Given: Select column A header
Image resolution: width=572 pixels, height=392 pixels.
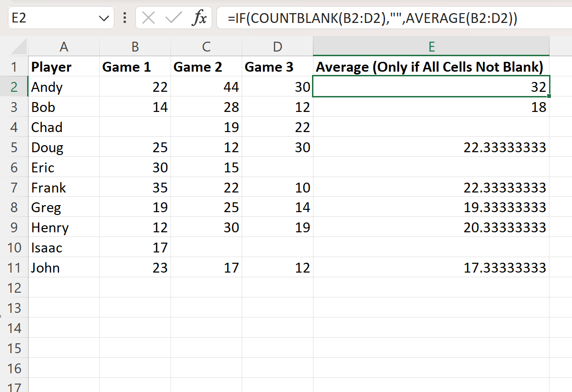Looking at the screenshot, I should click(x=64, y=47).
